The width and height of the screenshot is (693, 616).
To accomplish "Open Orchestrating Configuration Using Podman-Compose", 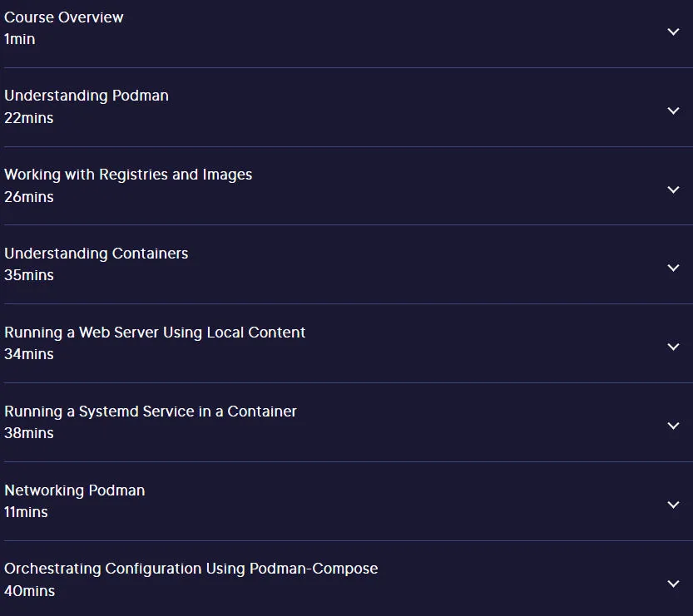I will pos(191,569).
